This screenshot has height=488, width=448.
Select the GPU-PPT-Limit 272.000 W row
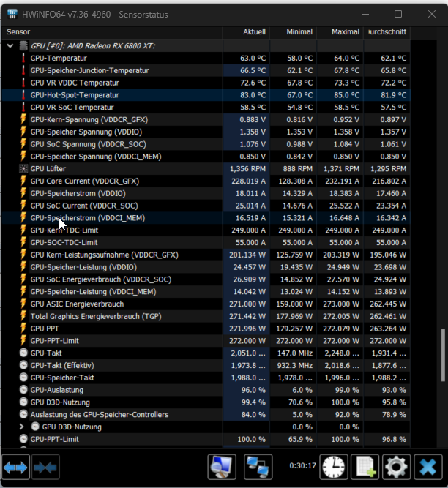coord(206,341)
